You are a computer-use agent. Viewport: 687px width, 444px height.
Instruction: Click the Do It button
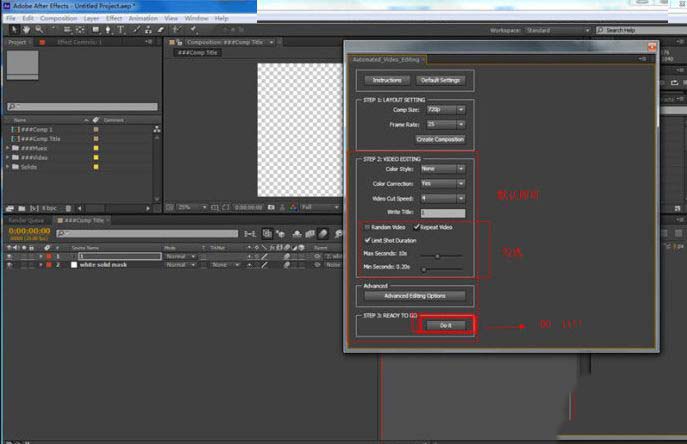tap(445, 325)
